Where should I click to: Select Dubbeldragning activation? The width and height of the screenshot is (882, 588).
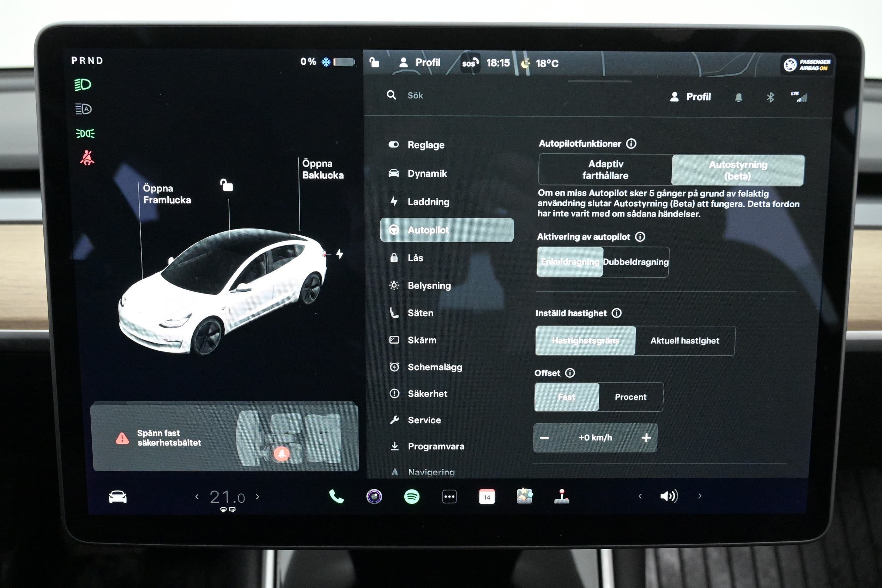coord(636,262)
